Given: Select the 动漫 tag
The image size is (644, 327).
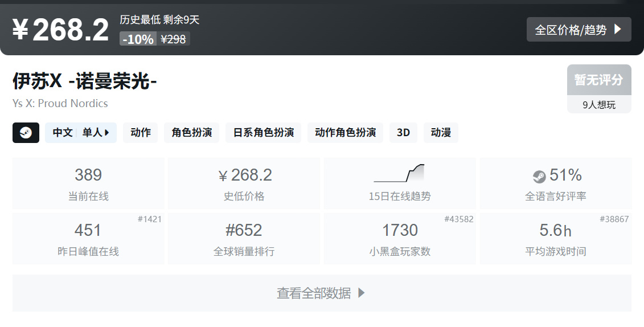Looking at the screenshot, I should 441,133.
